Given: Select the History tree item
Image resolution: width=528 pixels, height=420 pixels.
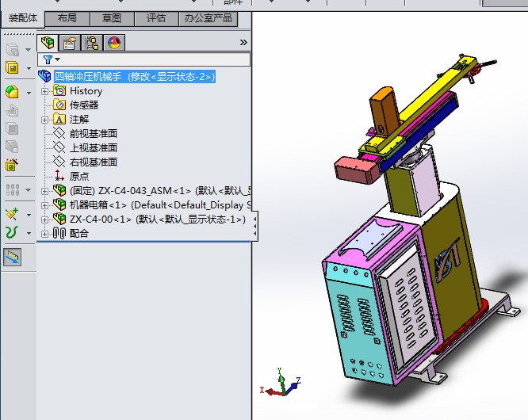Looking at the screenshot, I should coord(86,91).
